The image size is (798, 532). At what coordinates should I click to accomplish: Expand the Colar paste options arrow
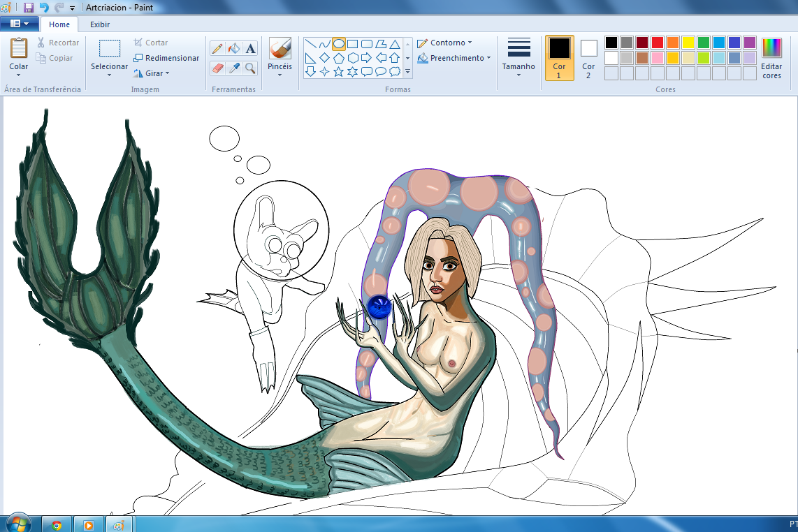click(x=19, y=75)
